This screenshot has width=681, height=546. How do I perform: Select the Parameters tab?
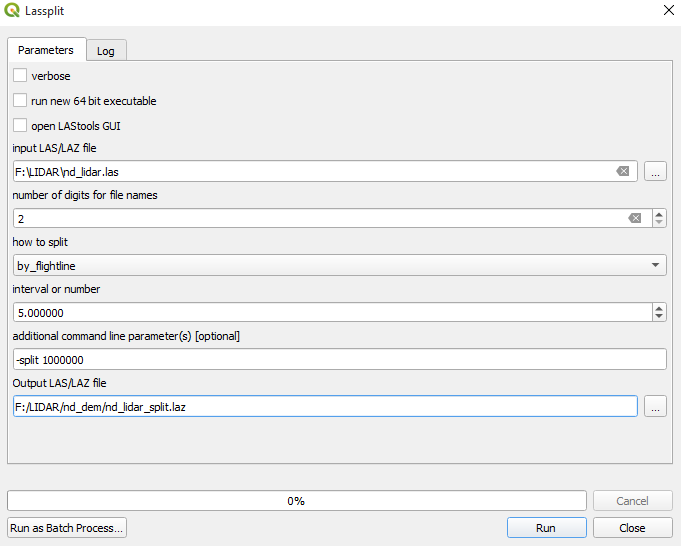(x=46, y=50)
